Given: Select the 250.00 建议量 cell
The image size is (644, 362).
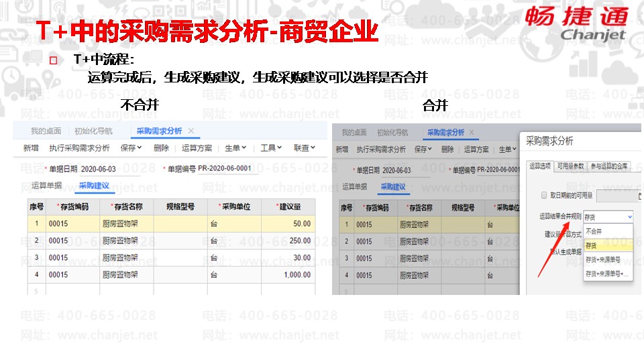Looking at the screenshot, I should click(288, 241).
